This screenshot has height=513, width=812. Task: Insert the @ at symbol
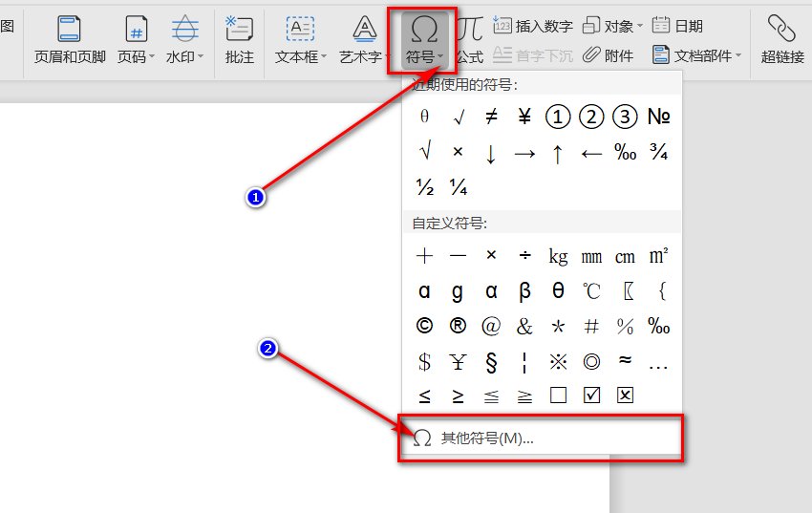point(491,326)
